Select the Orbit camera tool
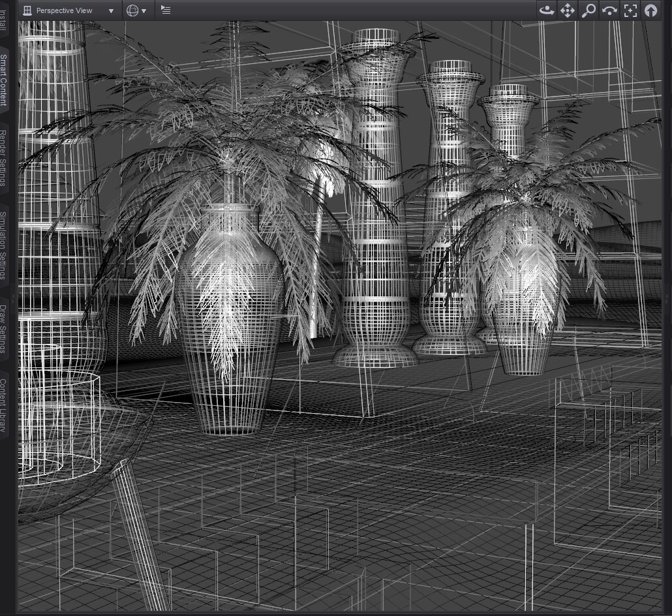 (547, 10)
